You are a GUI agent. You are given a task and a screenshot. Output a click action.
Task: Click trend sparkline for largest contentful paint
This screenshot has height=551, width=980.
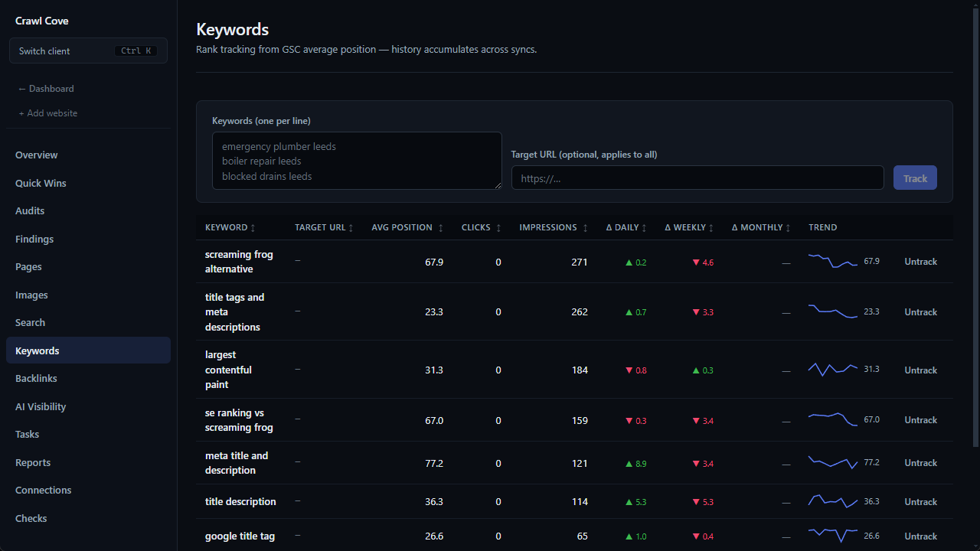pyautogui.click(x=833, y=369)
